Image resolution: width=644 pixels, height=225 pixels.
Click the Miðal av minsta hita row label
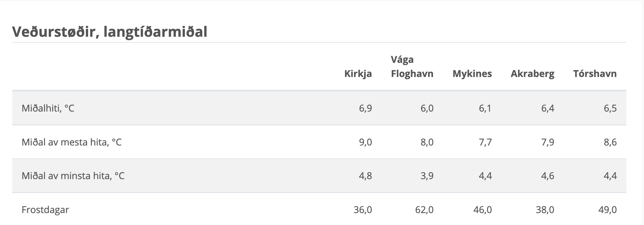coord(73,176)
